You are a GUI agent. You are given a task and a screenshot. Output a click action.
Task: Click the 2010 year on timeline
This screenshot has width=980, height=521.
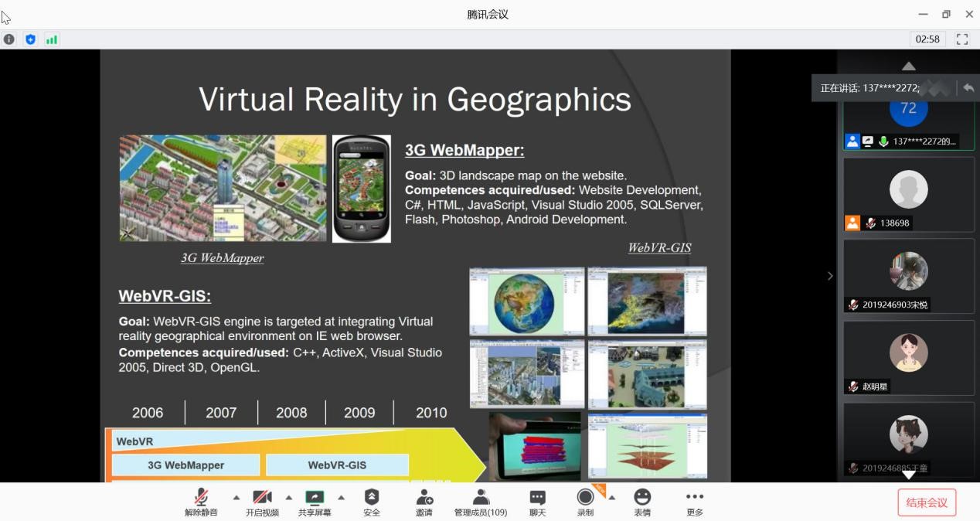click(x=431, y=413)
